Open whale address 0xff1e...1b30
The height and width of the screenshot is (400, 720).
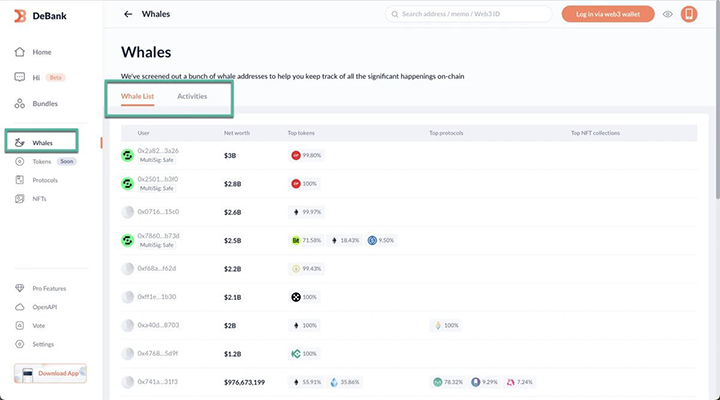[157, 297]
